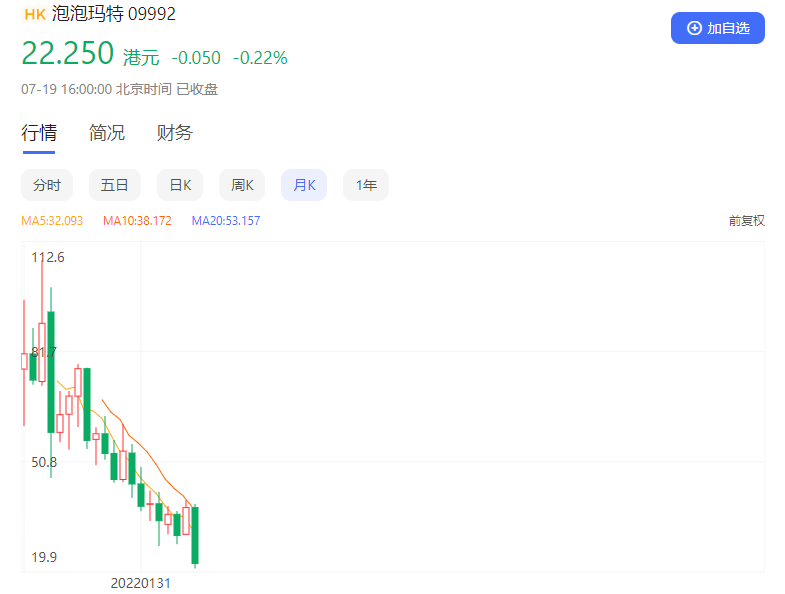This screenshot has width=785, height=594.
Task: Select the 五日 chart period
Action: click(x=115, y=185)
